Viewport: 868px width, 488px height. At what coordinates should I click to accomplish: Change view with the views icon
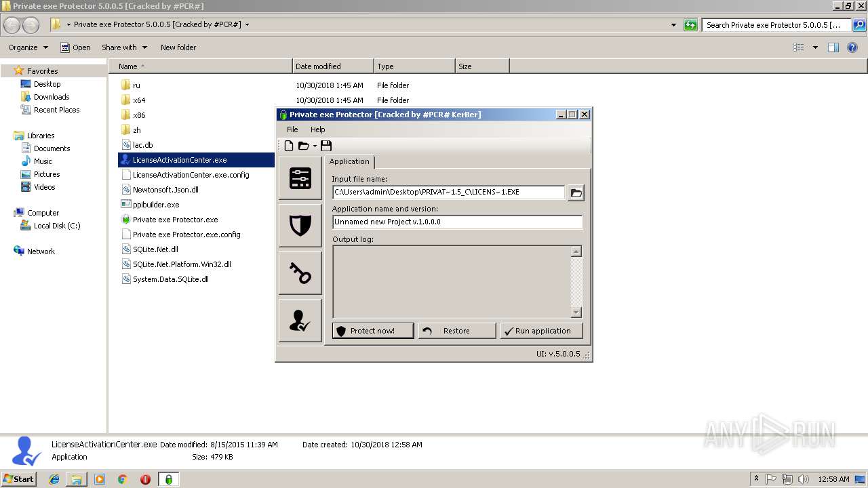(799, 47)
